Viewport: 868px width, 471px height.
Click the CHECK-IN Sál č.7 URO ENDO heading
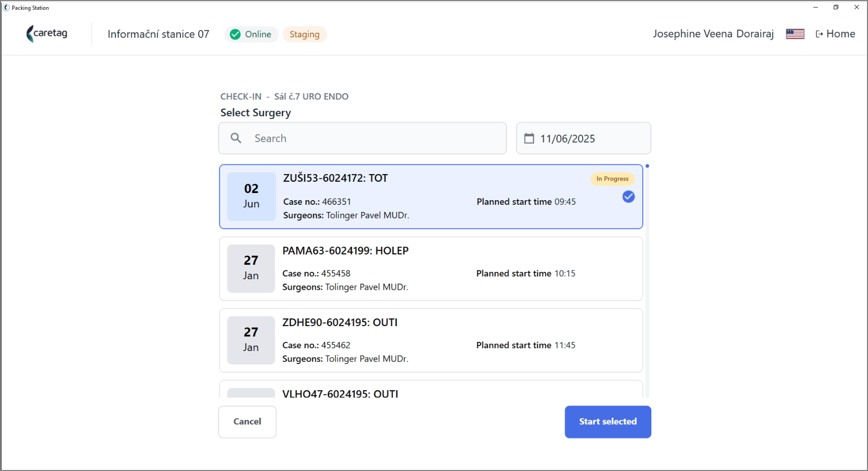(284, 96)
